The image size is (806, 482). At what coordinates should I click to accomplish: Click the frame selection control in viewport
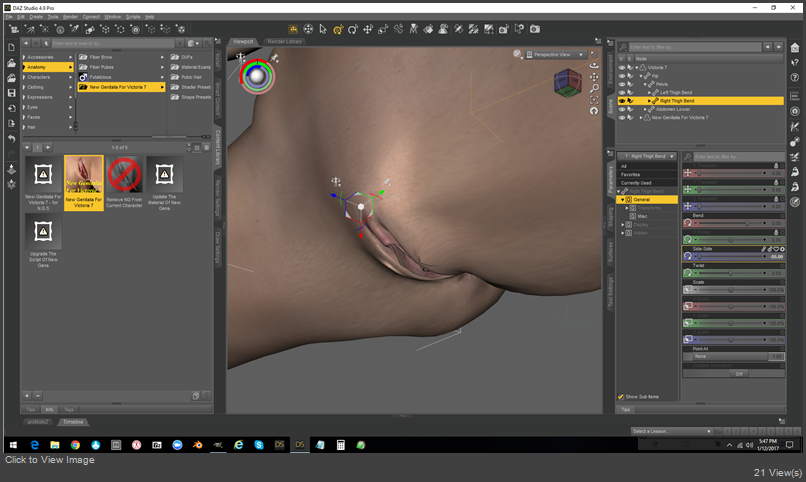[x=594, y=100]
